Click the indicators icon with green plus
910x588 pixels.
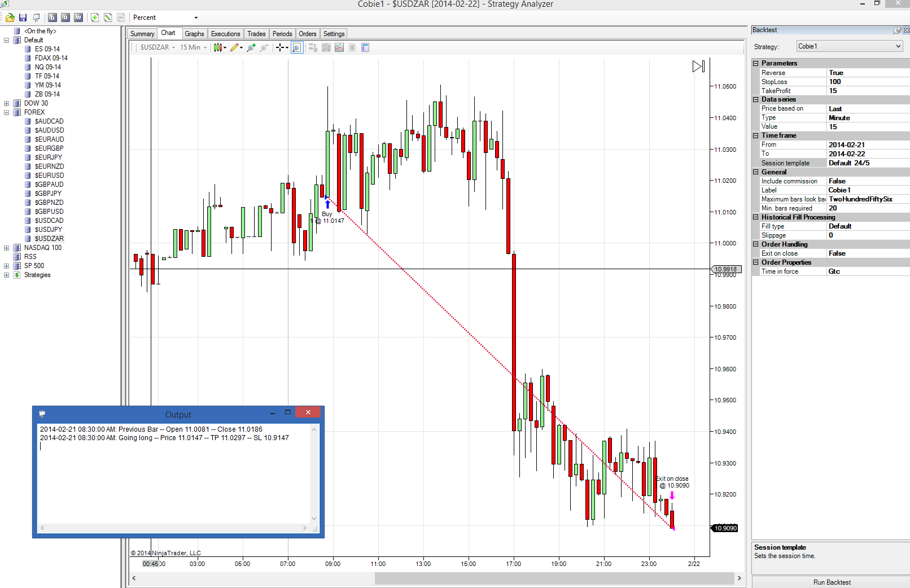click(251, 47)
